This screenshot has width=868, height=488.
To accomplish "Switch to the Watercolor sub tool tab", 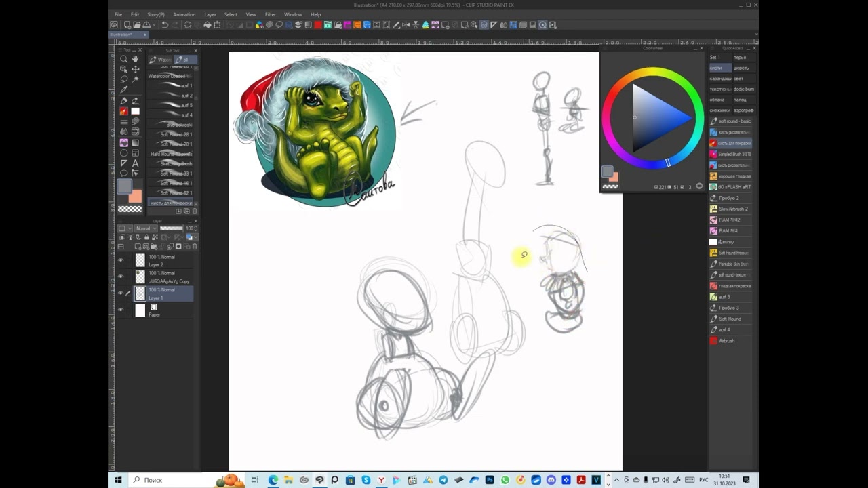I will coord(161,60).
